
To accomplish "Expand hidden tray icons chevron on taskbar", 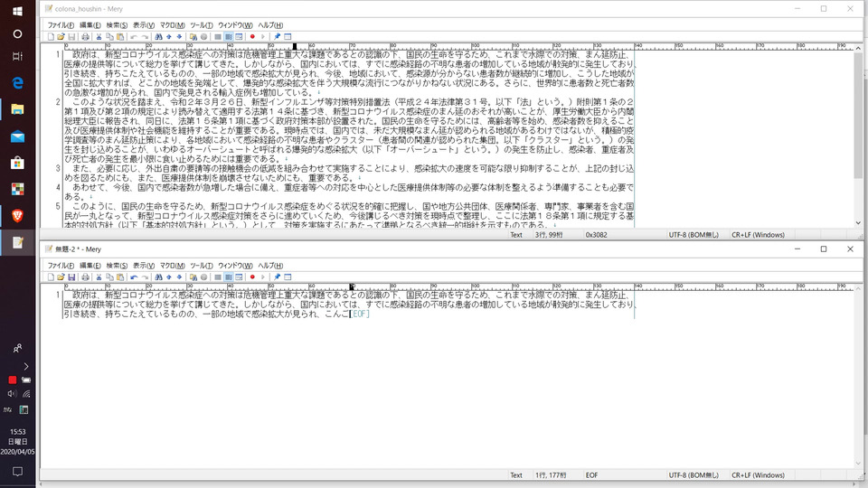I will point(25,366).
